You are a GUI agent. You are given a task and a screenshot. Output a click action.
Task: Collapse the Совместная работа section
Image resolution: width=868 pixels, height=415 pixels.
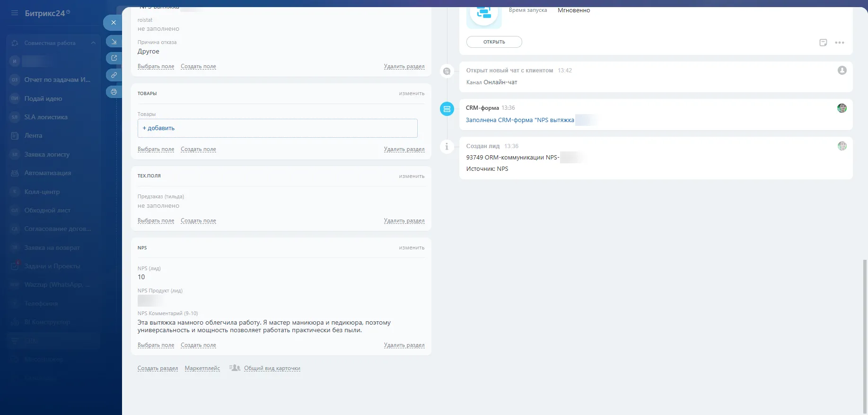pyautogui.click(x=93, y=43)
